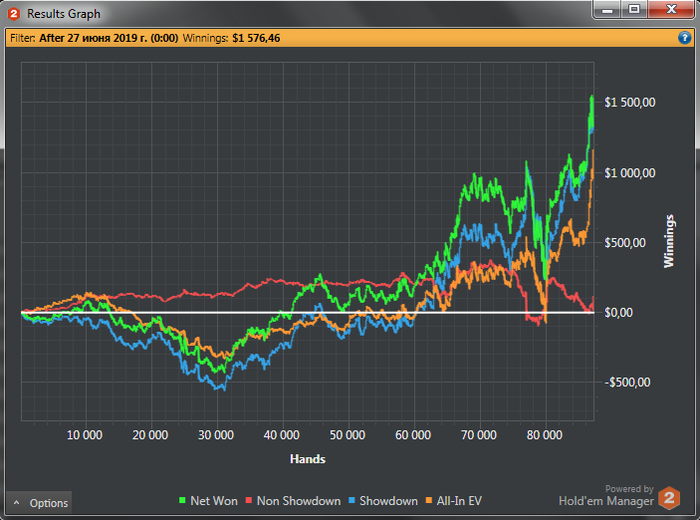Click the $500,00 axis label
The height and width of the screenshot is (520, 700).
point(625,243)
